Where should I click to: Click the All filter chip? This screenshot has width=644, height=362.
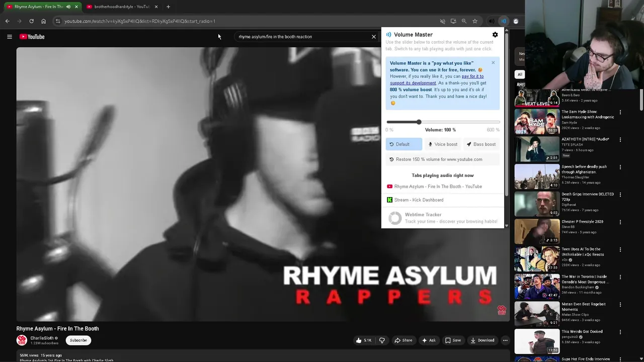520,74
